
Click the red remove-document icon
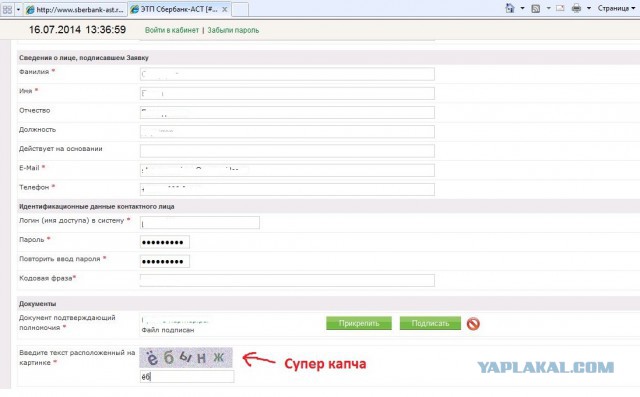pos(473,324)
